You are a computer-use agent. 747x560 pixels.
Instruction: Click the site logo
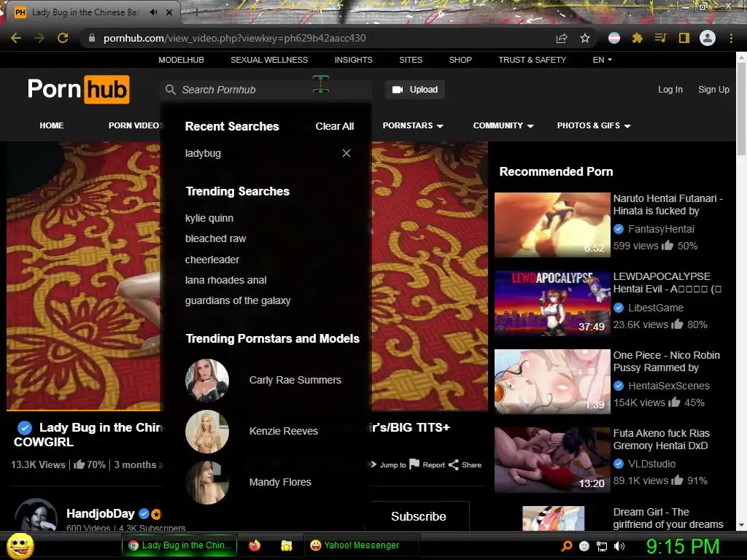coord(79,90)
